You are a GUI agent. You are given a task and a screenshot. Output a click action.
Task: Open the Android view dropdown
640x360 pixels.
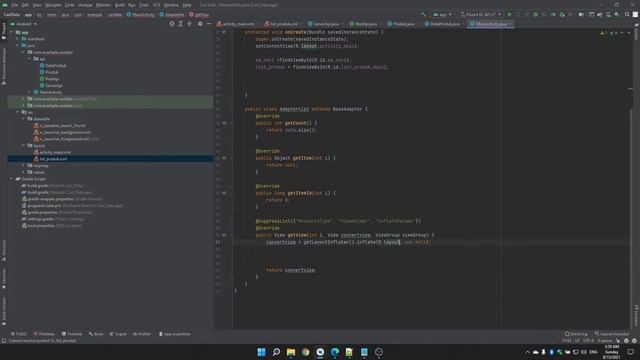(24, 24)
